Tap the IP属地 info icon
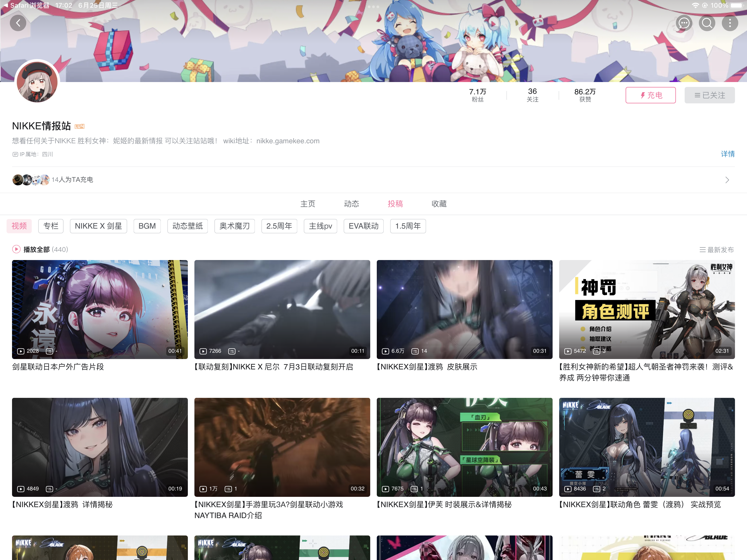 pyautogui.click(x=15, y=154)
